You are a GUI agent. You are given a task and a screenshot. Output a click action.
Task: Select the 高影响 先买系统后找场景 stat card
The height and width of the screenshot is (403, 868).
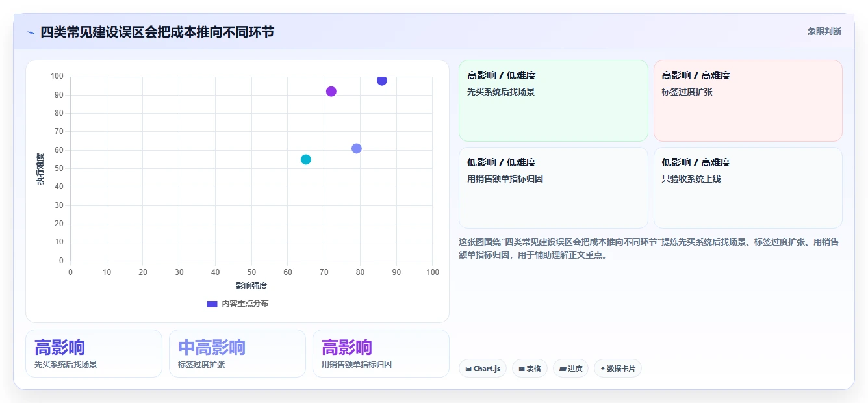(x=94, y=354)
